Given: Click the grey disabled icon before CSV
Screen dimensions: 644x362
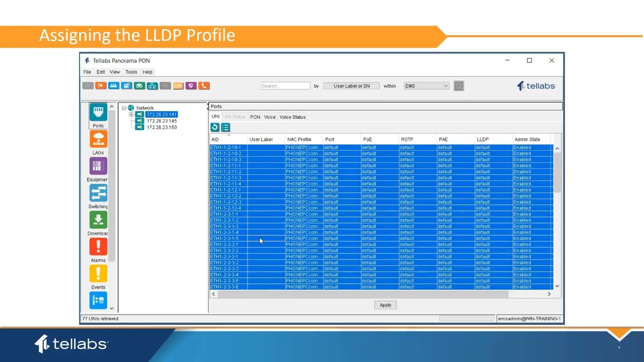Looking at the screenshot, I should (x=165, y=86).
